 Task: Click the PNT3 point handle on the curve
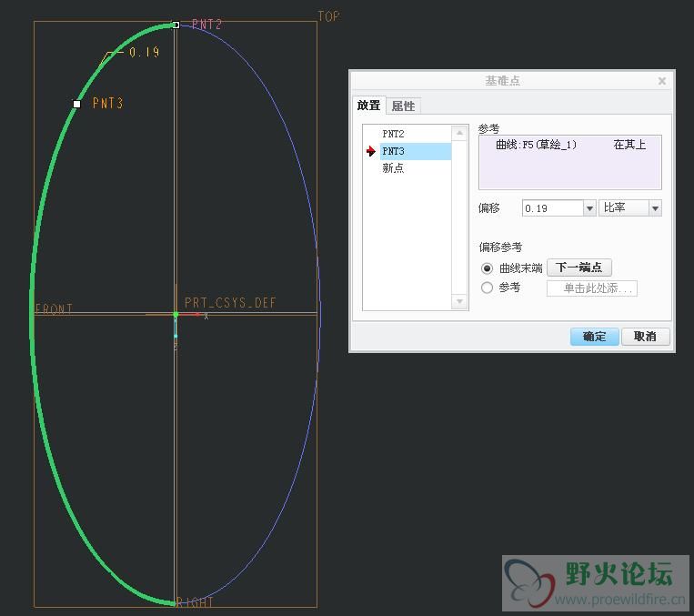76,104
